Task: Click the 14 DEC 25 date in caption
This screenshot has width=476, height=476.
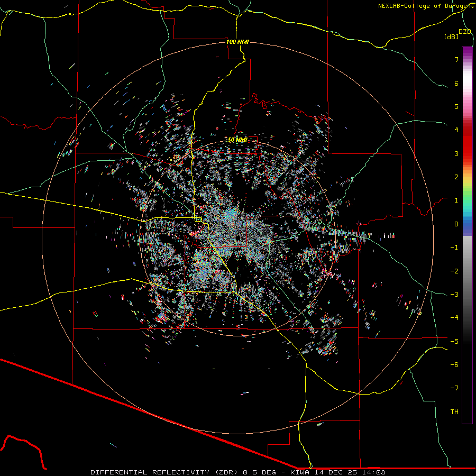Action: tap(337, 472)
